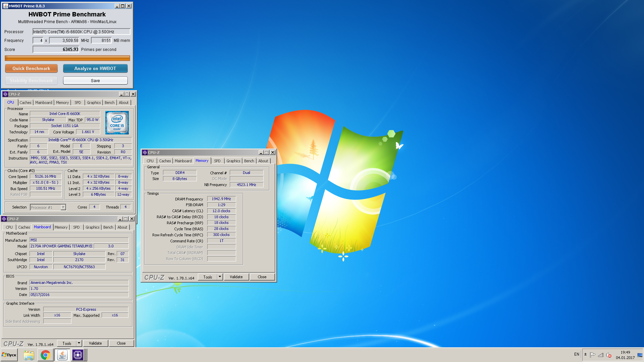Select Memory tab in Mainboard window
Image resolution: width=644 pixels, height=362 pixels.
61,227
